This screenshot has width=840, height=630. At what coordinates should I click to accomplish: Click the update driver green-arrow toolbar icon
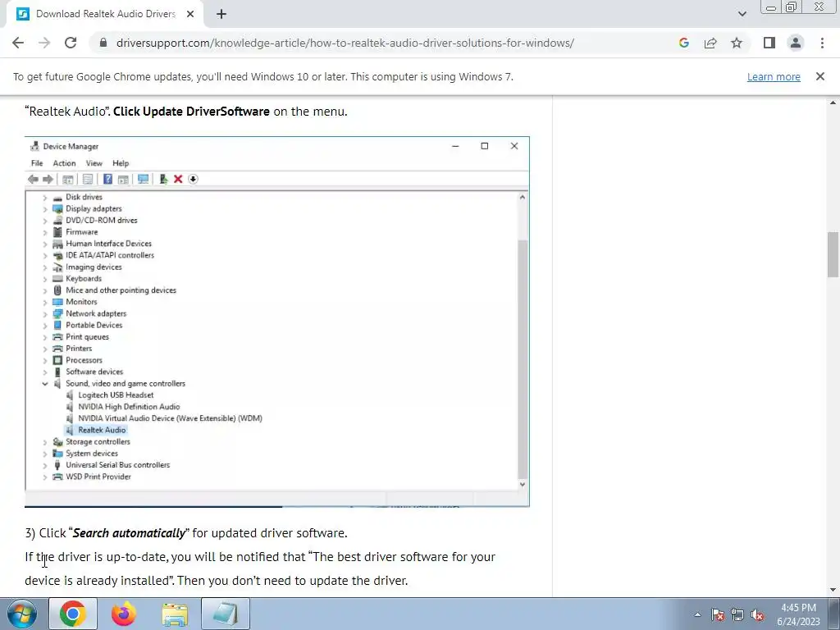[163, 179]
